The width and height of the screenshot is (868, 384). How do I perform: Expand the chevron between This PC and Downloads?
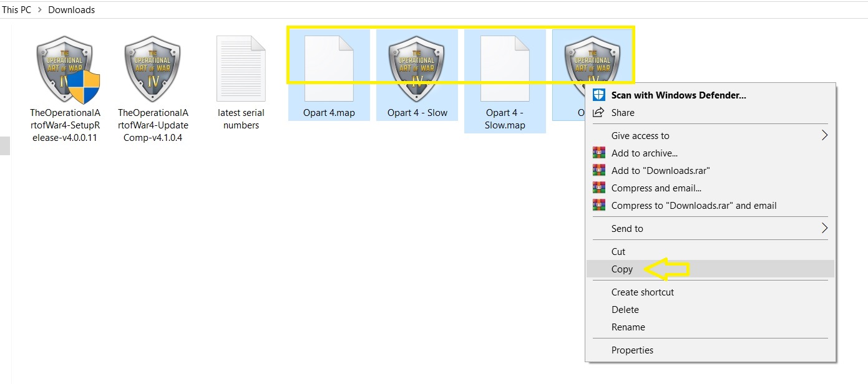pos(40,10)
